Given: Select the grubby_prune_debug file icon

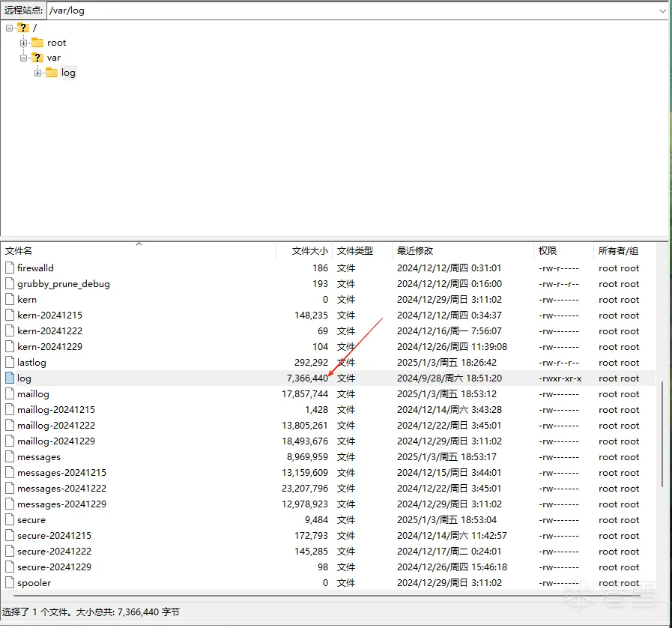Looking at the screenshot, I should click(10, 284).
